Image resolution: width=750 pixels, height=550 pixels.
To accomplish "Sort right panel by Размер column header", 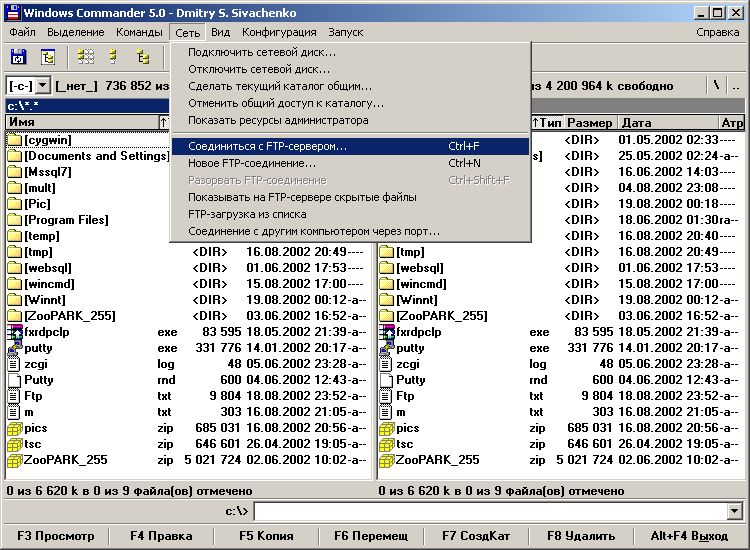I will [x=590, y=123].
